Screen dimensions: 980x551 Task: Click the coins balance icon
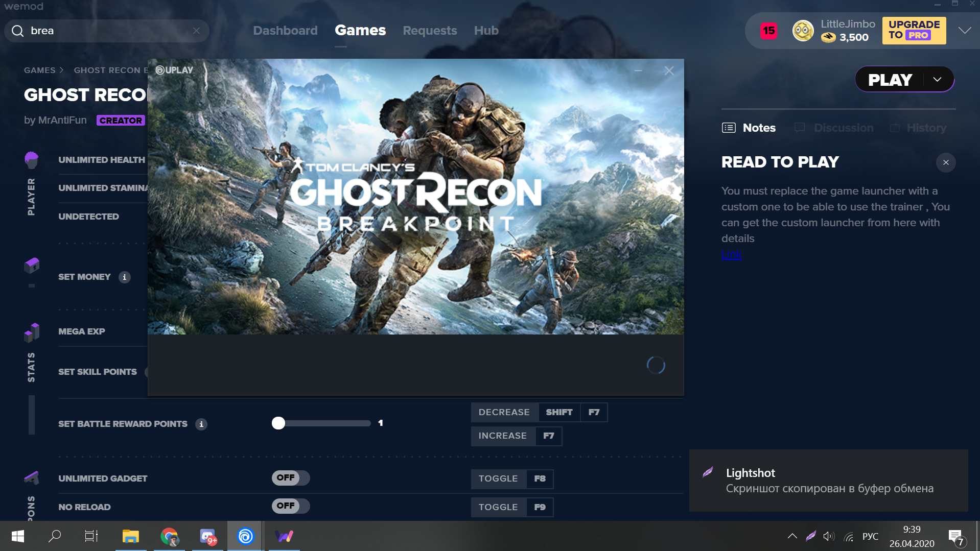pos(828,37)
